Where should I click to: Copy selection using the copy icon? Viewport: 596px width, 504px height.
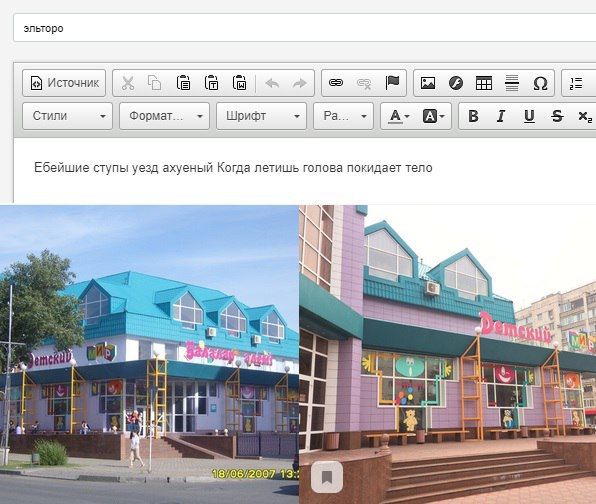pos(155,83)
